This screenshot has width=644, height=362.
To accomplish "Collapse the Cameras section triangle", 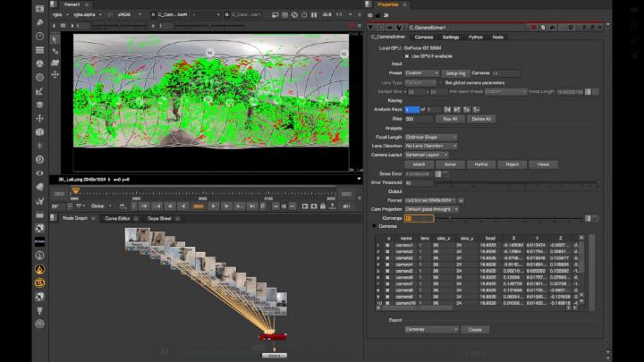I will tap(376, 226).
